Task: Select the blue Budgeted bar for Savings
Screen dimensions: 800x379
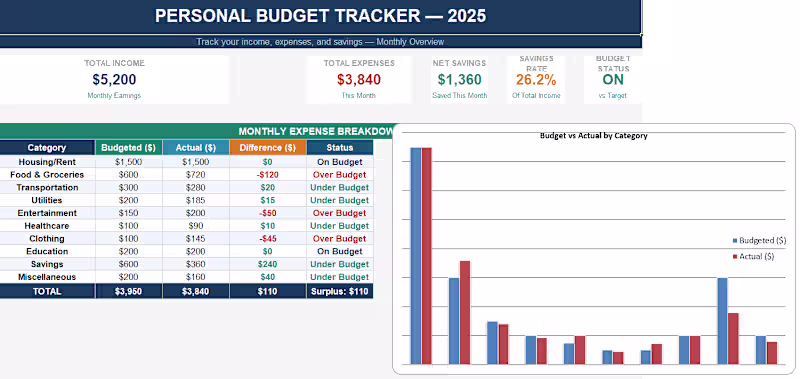Action: pyautogui.click(x=722, y=321)
